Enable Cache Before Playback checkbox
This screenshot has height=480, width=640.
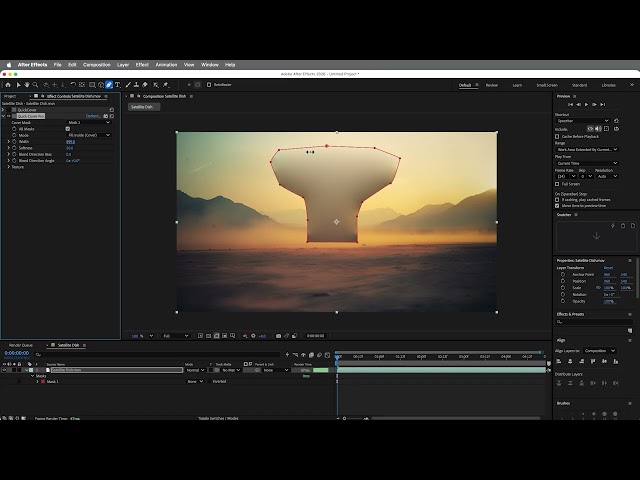coord(557,136)
